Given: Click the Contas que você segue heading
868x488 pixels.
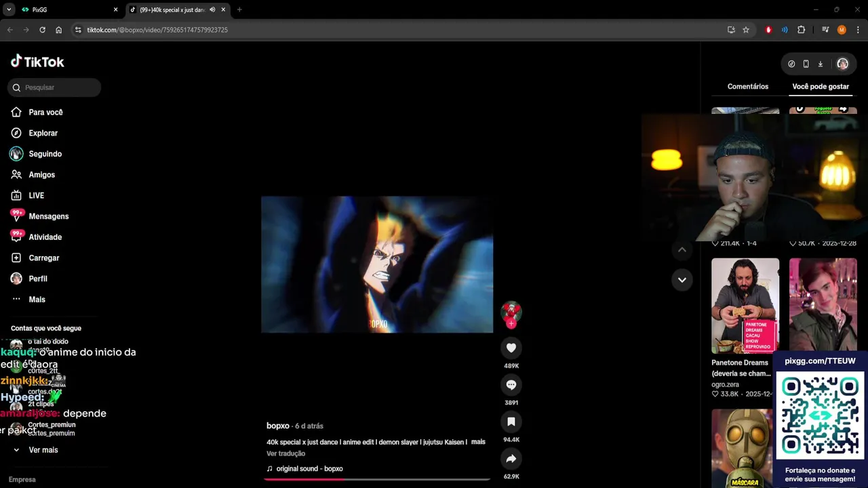Looking at the screenshot, I should coord(46,328).
